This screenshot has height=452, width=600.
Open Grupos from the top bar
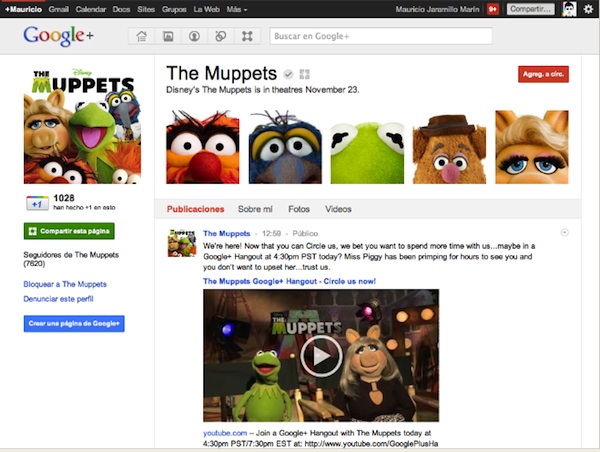174,9
